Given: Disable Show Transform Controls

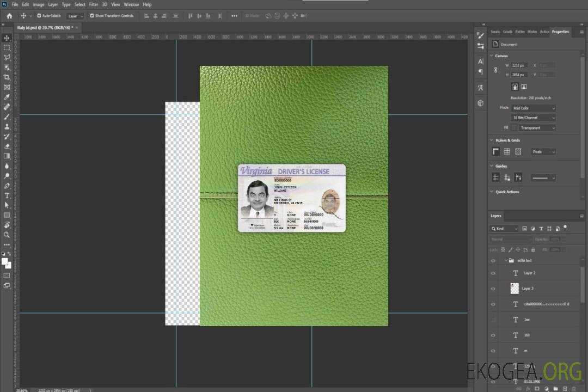Looking at the screenshot, I should (91, 16).
